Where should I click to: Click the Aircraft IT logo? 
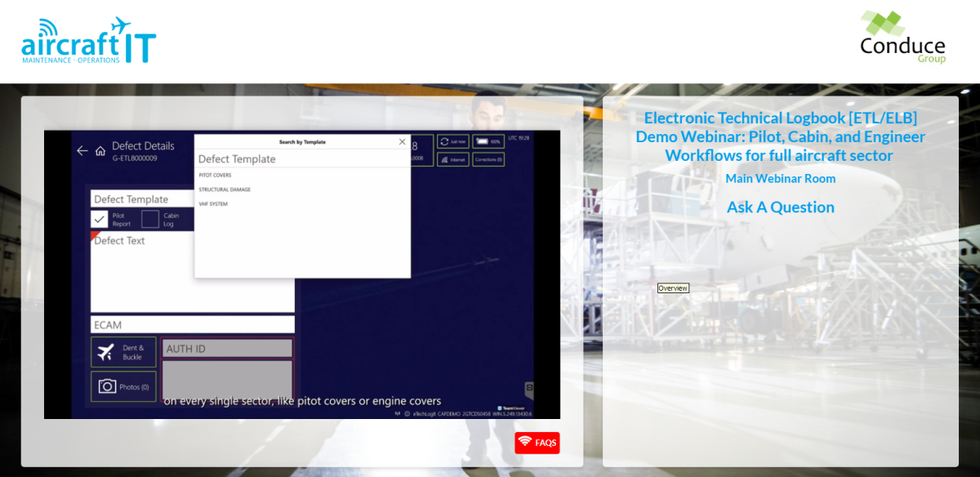88,41
